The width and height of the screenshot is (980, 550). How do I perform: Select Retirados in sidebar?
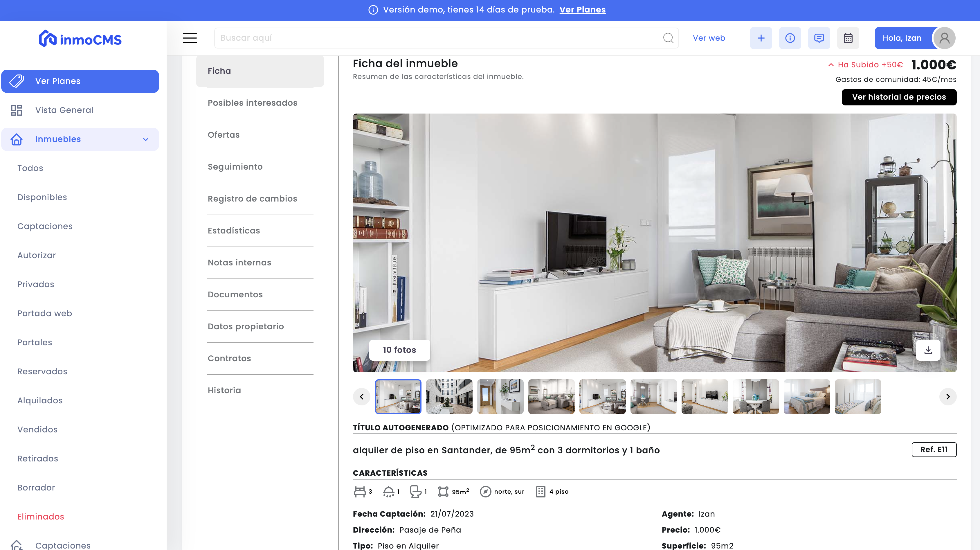pos(38,459)
